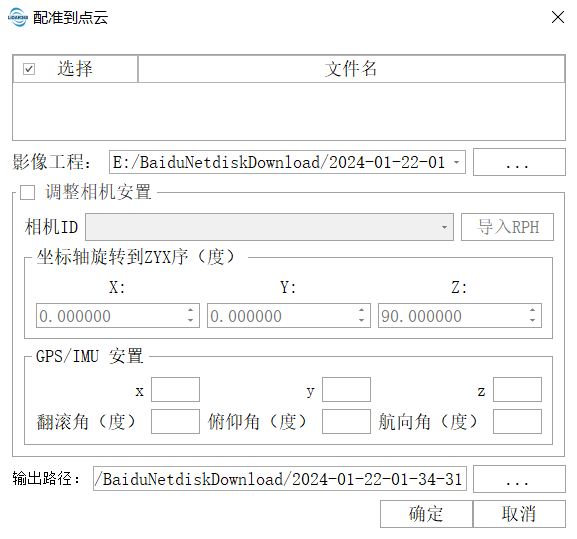Click the GPS/IMU x offset field
Screen dimensions: 577x539
point(176,389)
